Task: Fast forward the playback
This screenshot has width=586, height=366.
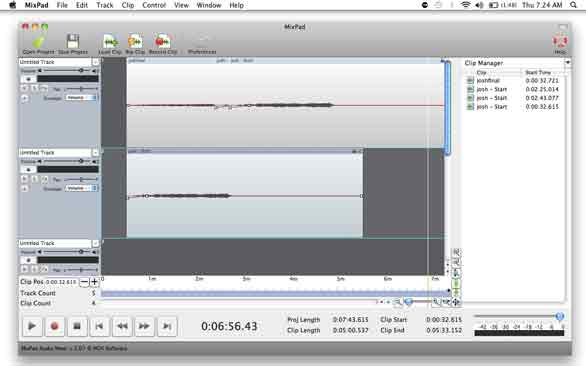Action: coord(144,326)
